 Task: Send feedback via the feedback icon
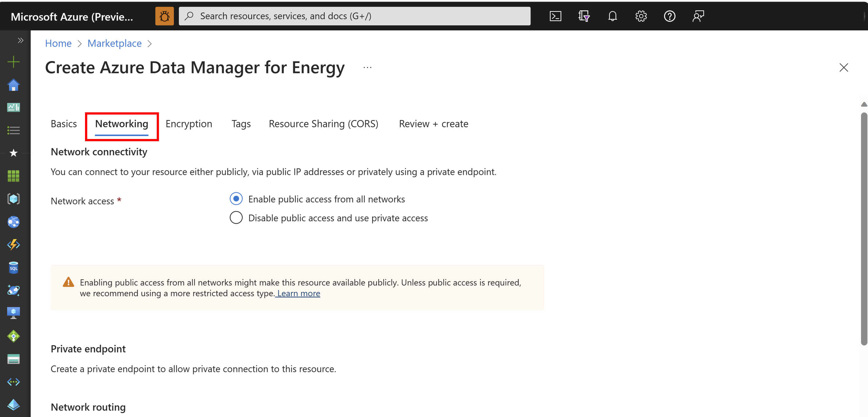pyautogui.click(x=698, y=16)
